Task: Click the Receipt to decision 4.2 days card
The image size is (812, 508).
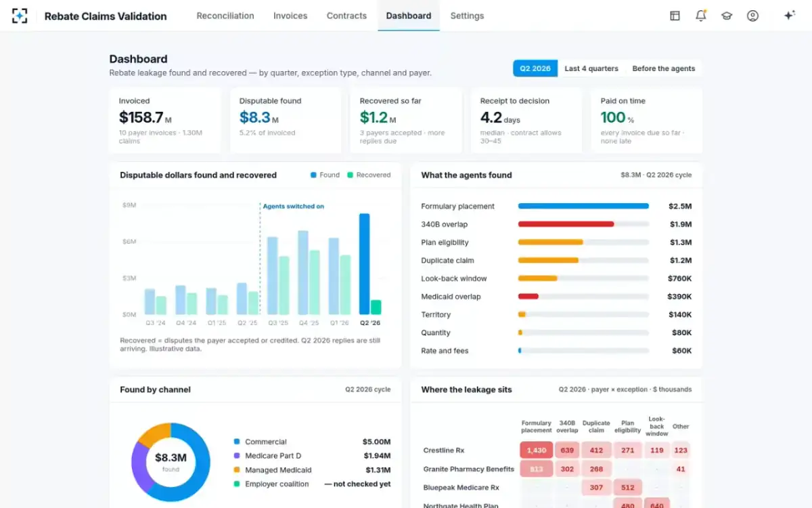Action: tap(526, 121)
